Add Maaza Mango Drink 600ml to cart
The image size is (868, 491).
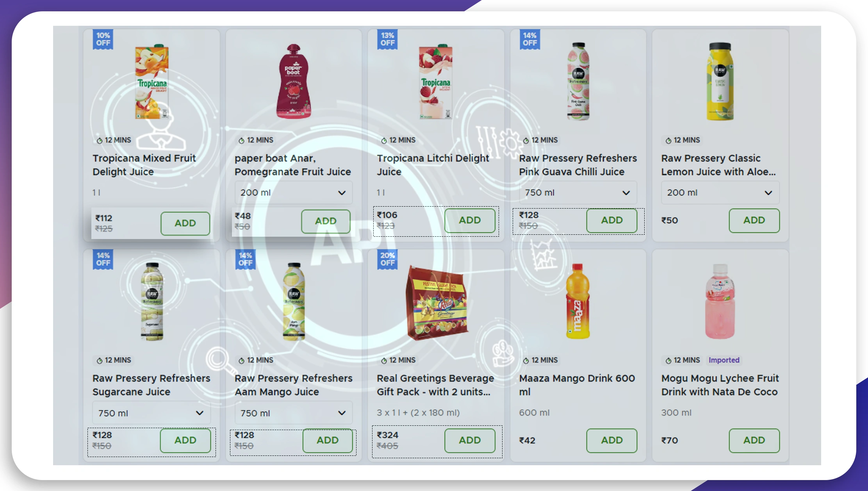click(x=611, y=440)
